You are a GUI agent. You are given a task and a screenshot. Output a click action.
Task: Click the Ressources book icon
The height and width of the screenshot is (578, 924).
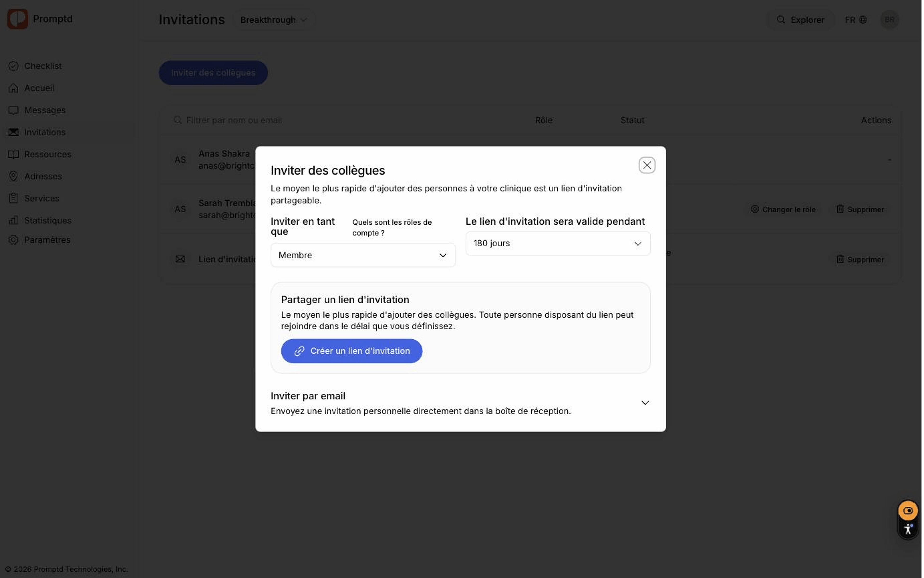(x=13, y=154)
